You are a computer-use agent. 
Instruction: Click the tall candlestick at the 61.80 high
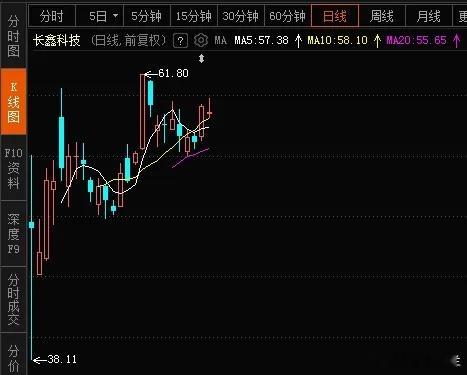[x=143, y=111]
